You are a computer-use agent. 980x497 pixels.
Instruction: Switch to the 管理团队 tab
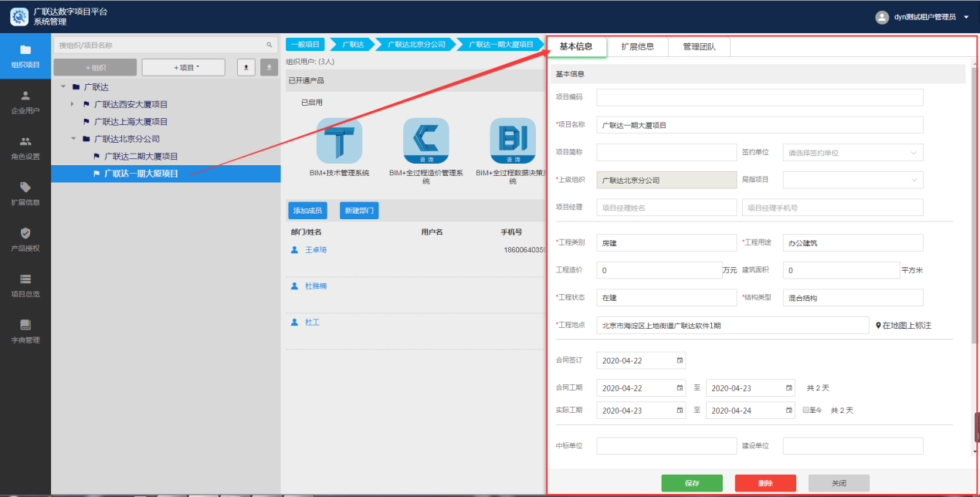(x=699, y=46)
